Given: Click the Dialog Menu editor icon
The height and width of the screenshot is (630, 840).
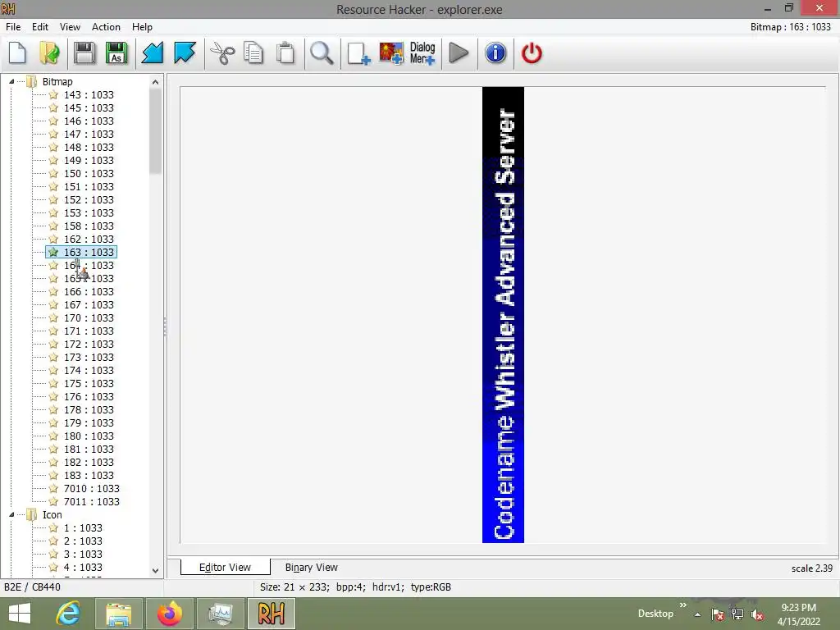Looking at the screenshot, I should 422,53.
